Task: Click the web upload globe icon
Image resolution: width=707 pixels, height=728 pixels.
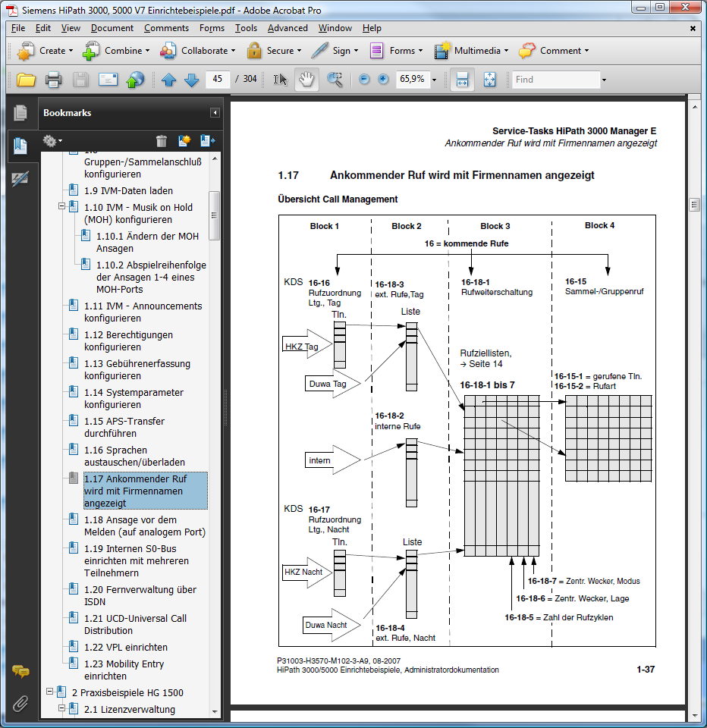Action: coord(135,80)
